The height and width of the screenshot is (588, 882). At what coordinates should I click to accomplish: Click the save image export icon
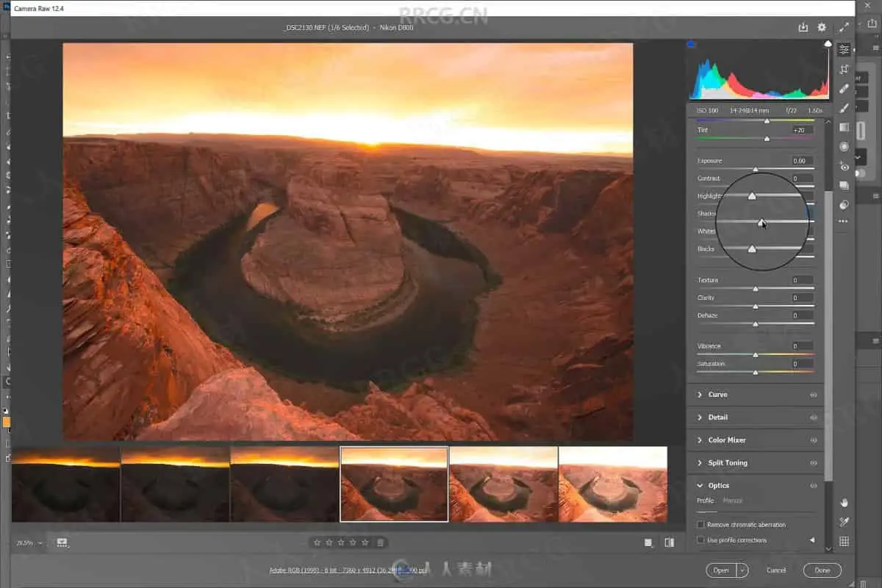coord(803,27)
